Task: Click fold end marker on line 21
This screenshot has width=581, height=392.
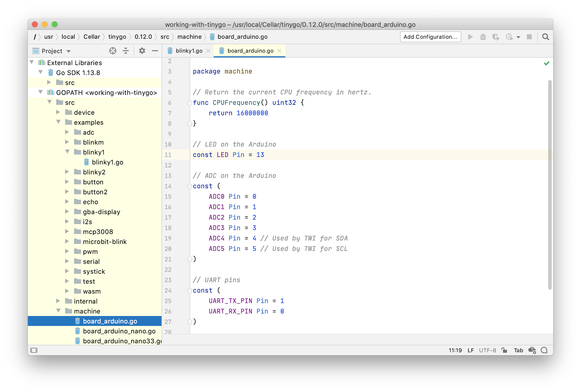Action: [x=190, y=259]
